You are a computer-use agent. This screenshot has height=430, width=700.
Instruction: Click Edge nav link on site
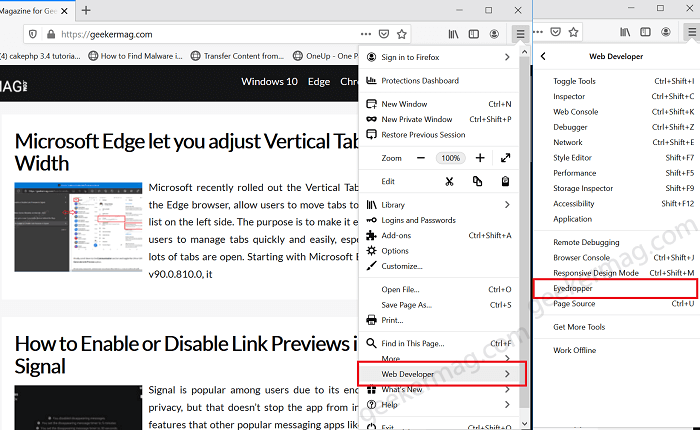[319, 82]
